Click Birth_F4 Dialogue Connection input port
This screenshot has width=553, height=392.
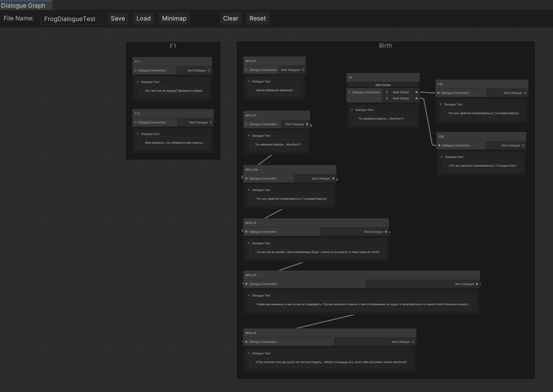[x=246, y=232]
